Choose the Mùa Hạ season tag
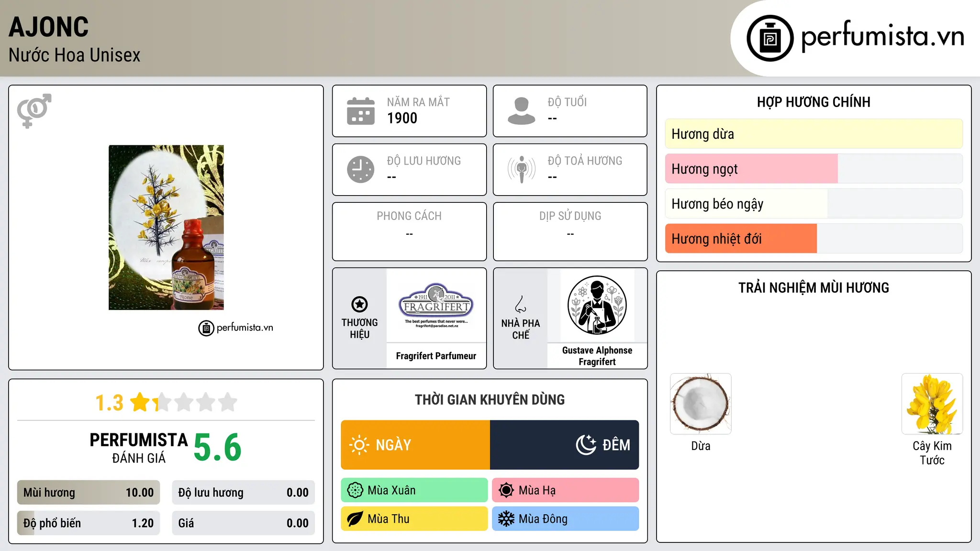This screenshot has width=980, height=551. (x=566, y=490)
